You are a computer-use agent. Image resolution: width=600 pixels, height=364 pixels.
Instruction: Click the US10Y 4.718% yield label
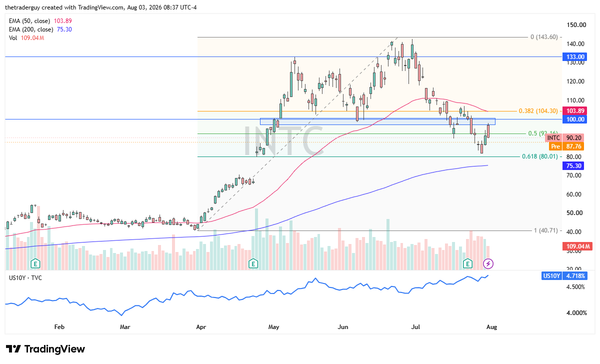pos(564,275)
